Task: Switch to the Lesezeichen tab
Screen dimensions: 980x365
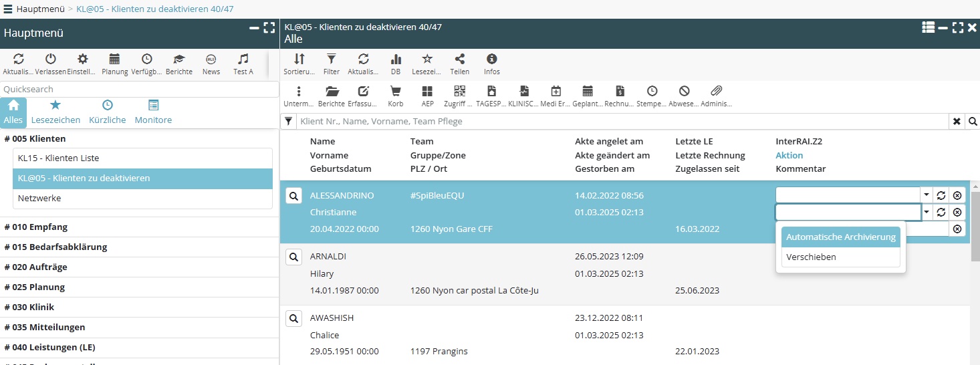Action: click(55, 112)
